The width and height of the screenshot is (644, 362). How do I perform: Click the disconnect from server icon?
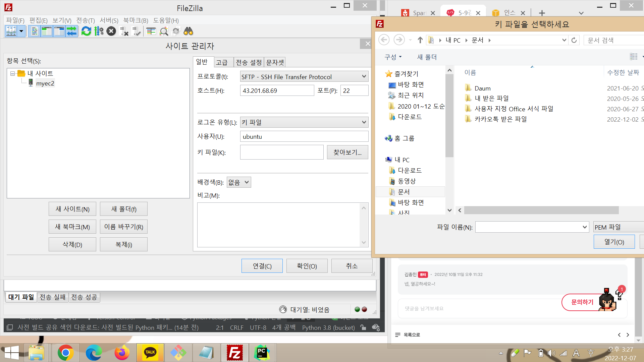point(124,32)
